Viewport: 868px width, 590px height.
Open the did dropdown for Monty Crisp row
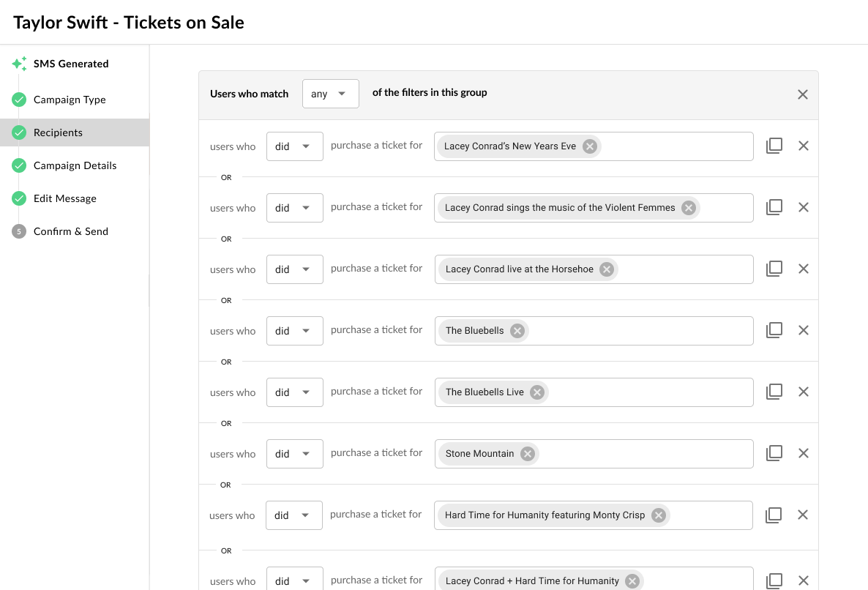(294, 515)
